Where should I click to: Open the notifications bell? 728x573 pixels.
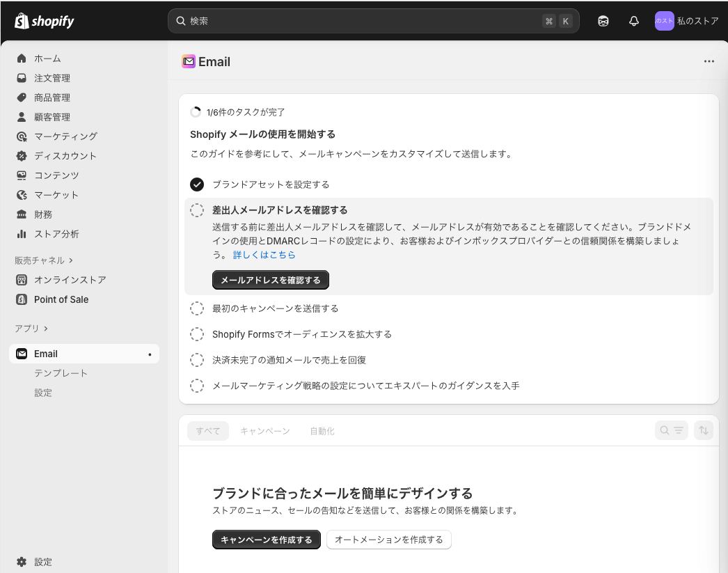(634, 21)
